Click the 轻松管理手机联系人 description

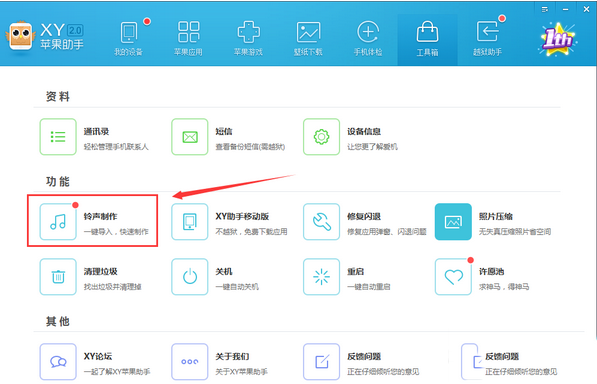[x=116, y=147]
